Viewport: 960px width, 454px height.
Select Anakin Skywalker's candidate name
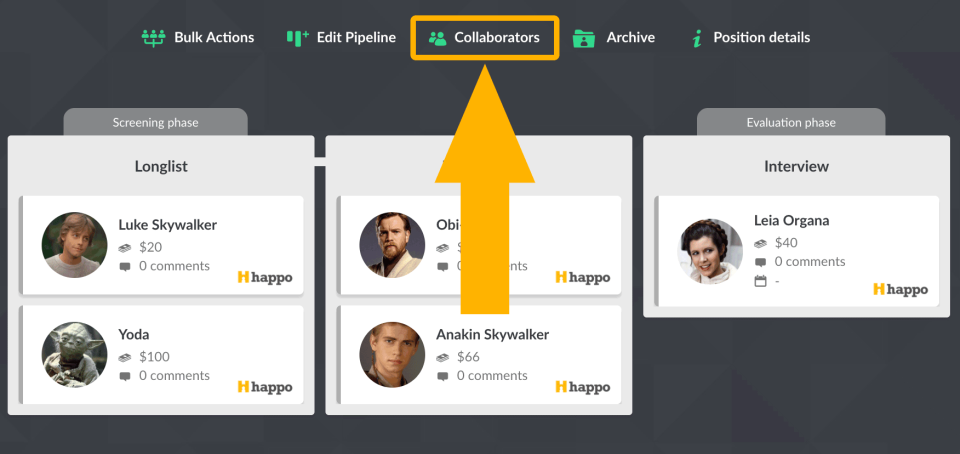pos(492,335)
